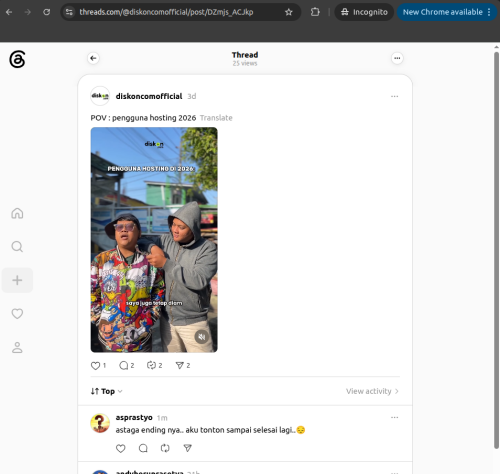Open View activity link
The image size is (500, 474).
coord(372,391)
